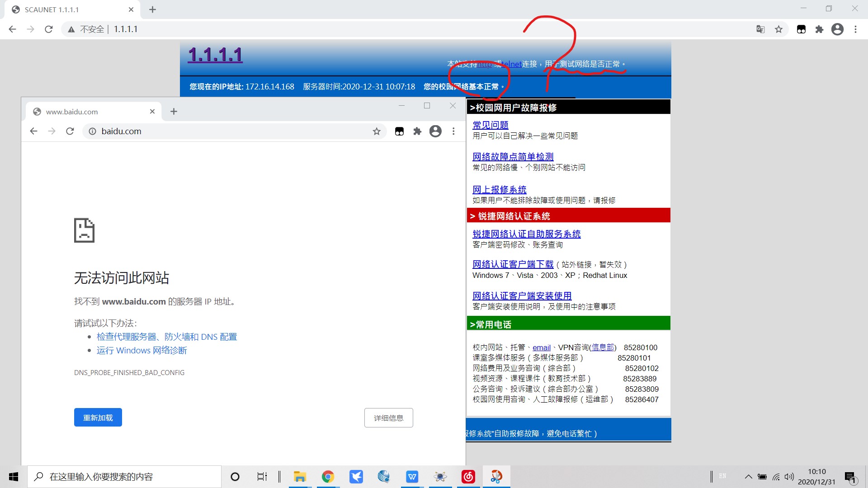The width and height of the screenshot is (868, 488).
Task: Open Cortana circle icon on taskbar
Action: [x=235, y=477]
